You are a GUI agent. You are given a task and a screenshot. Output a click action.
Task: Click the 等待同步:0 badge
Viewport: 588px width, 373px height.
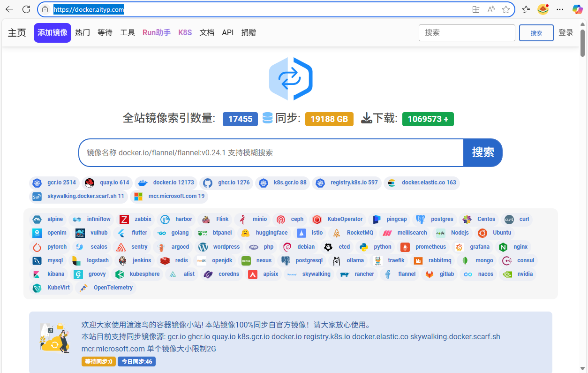tap(98, 362)
